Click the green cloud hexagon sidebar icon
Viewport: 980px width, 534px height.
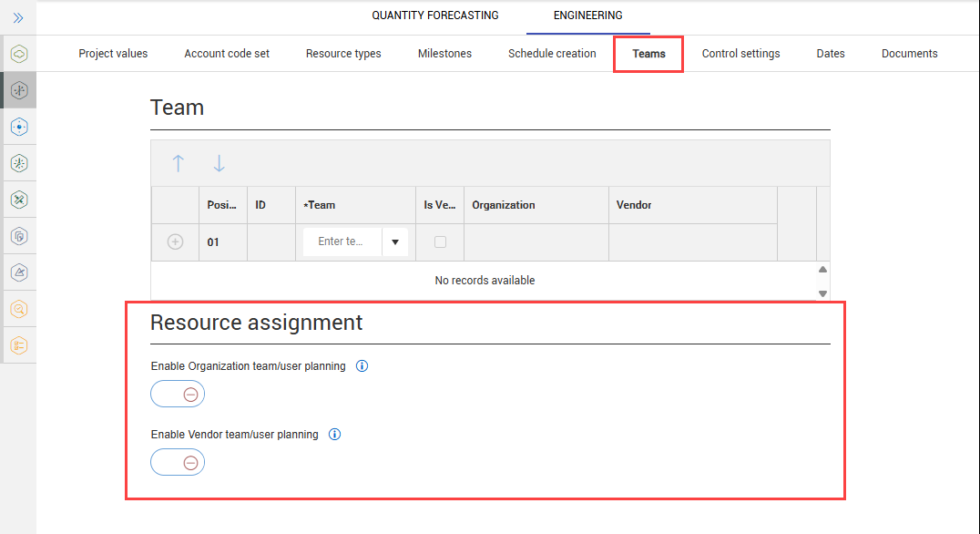[x=19, y=54]
